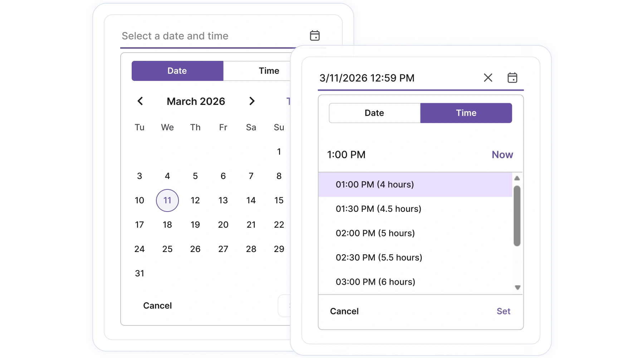Select 01:30 PM (4.5 hours) time option

[x=379, y=209]
